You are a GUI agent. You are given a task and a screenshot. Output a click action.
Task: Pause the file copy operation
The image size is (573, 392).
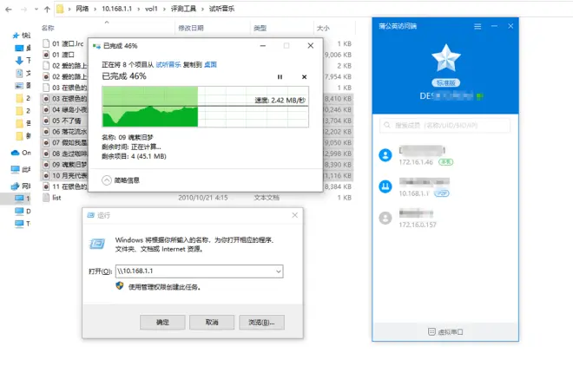point(280,77)
